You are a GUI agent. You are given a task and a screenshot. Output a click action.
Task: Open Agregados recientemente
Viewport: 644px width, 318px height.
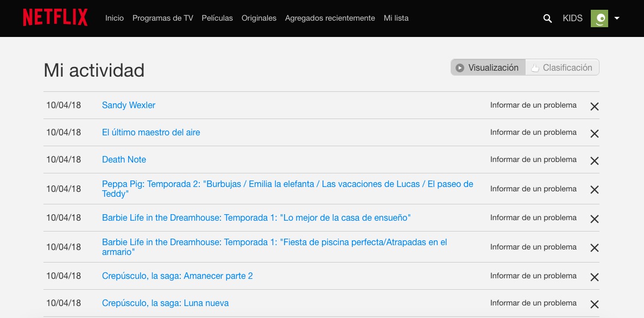[330, 18]
